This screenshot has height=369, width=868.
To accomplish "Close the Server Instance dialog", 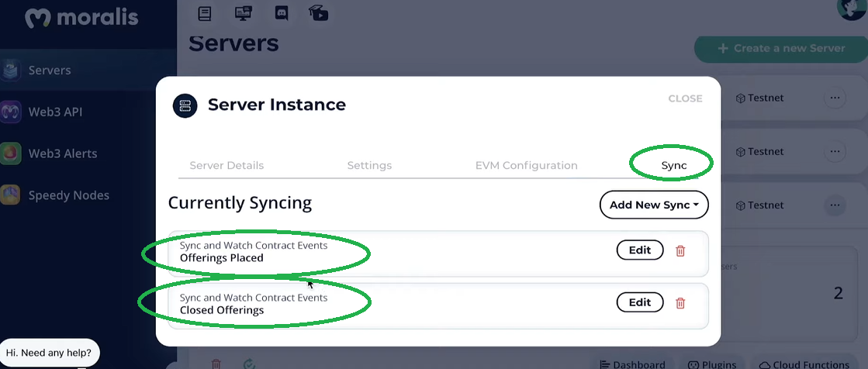I will pyautogui.click(x=685, y=98).
